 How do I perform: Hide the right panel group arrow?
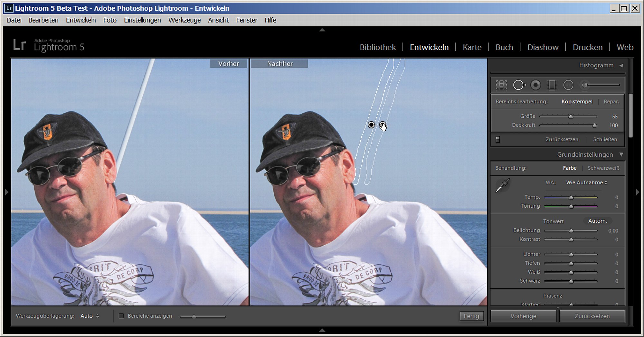(x=638, y=192)
